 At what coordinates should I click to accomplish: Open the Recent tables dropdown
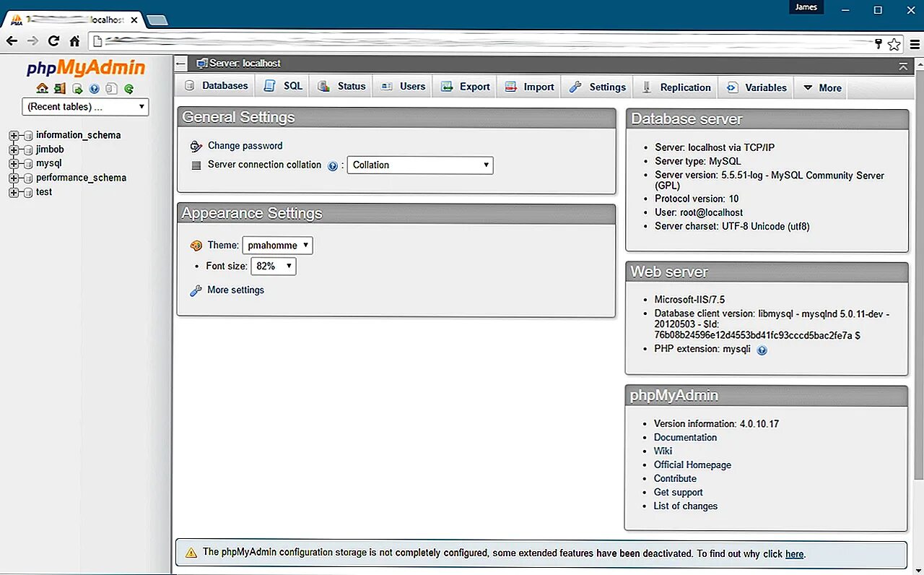click(x=85, y=107)
